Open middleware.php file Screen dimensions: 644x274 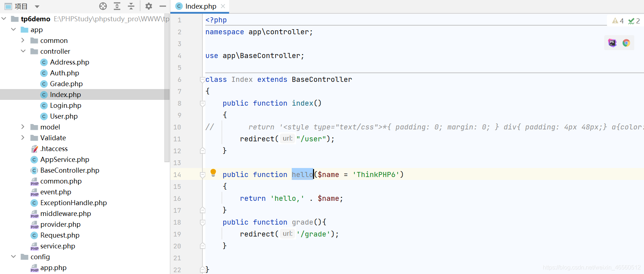click(x=66, y=213)
